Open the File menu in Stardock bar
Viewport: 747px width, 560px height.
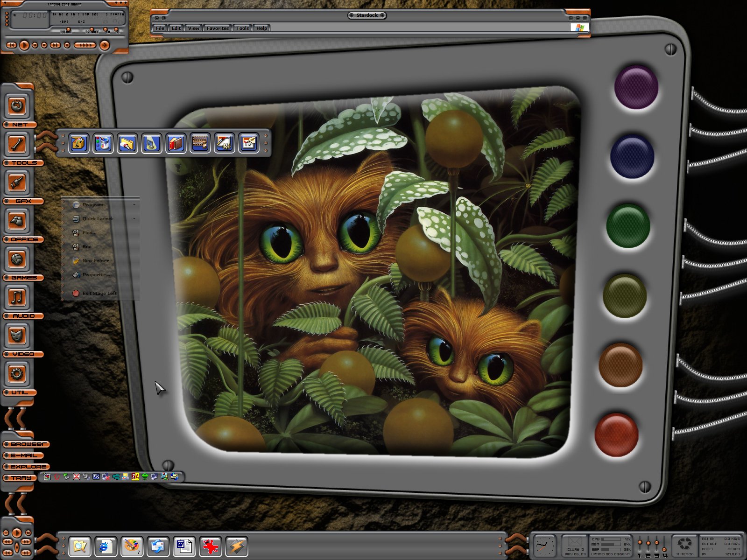pos(160,28)
